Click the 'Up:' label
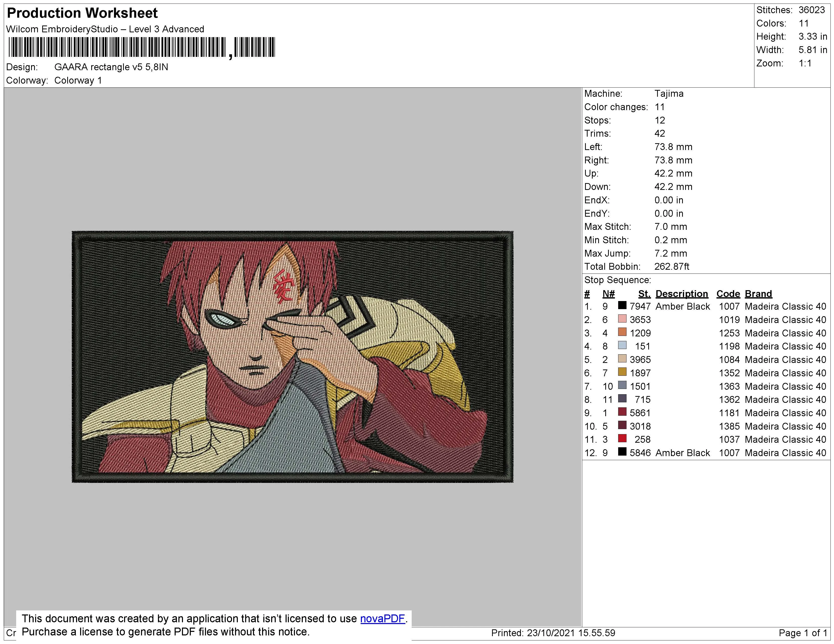Image resolution: width=834 pixels, height=644 pixels. pos(591,174)
